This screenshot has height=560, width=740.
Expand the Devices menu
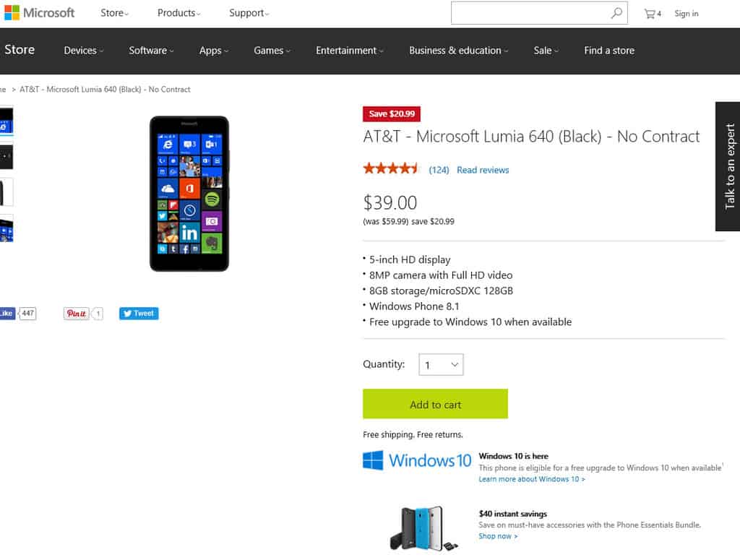click(x=84, y=51)
